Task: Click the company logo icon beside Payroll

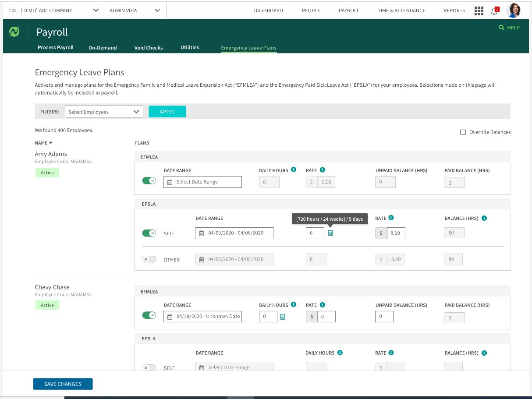Action: (14, 32)
